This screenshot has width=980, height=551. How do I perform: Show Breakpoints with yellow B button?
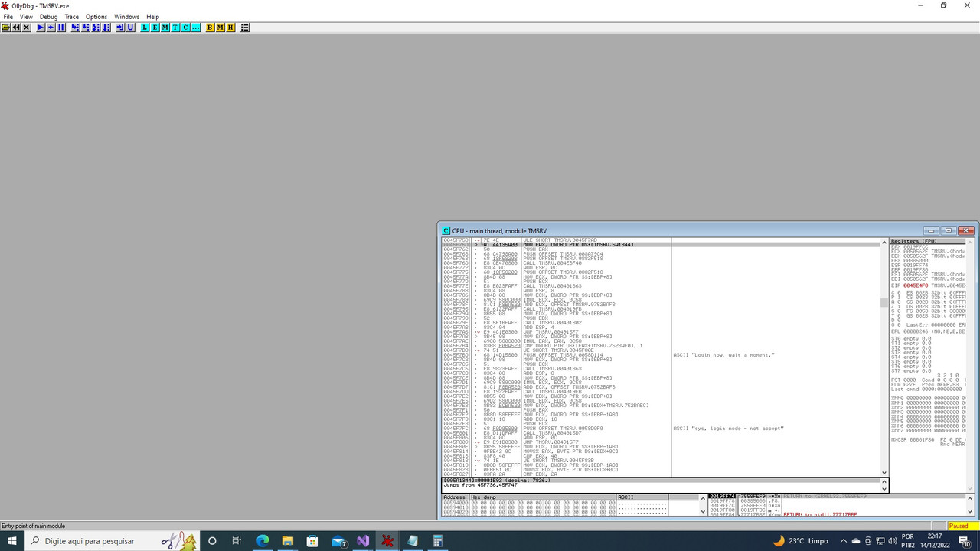pyautogui.click(x=211, y=28)
